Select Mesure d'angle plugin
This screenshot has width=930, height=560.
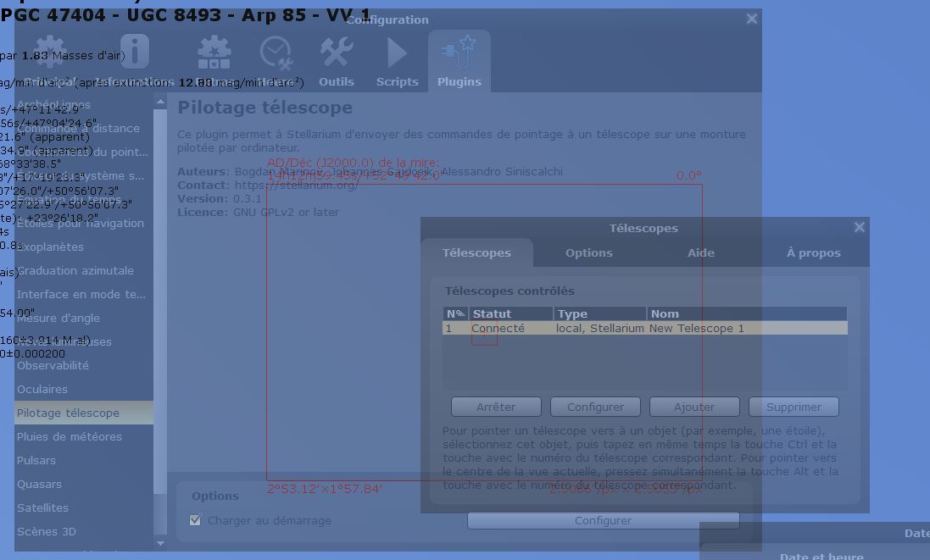pyautogui.click(x=84, y=319)
